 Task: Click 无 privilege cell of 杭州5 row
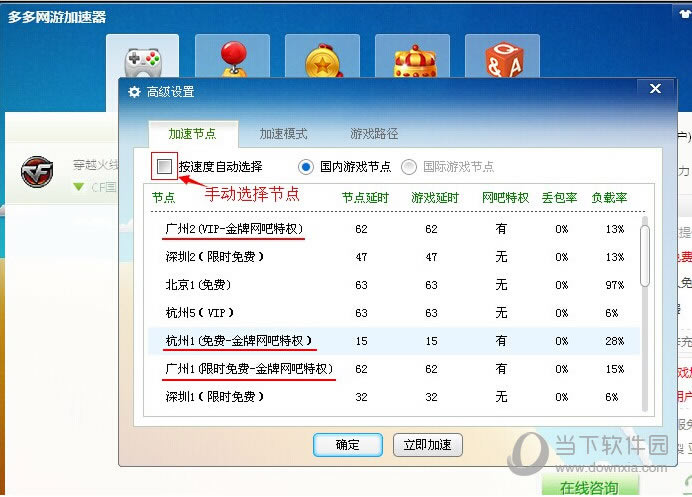[x=501, y=313]
